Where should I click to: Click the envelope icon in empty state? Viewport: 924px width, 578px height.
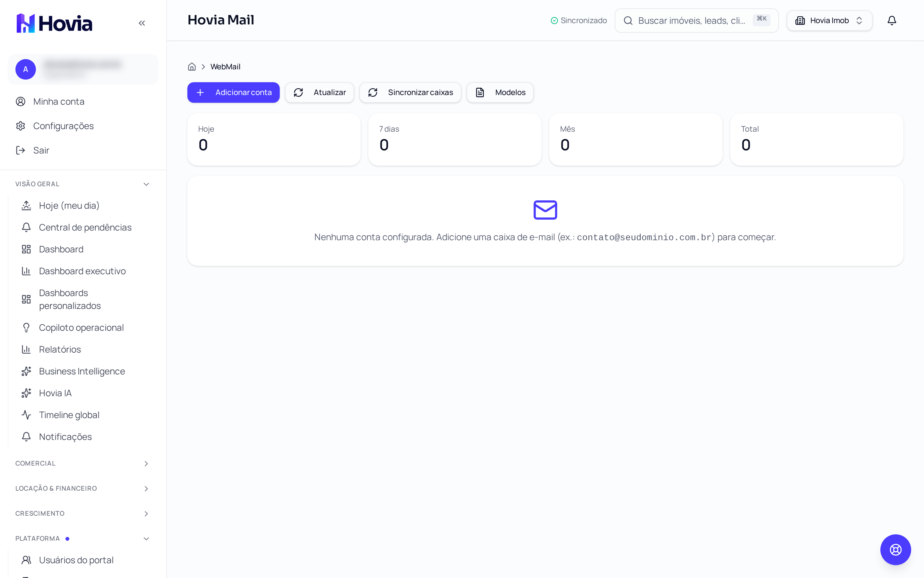(545, 210)
